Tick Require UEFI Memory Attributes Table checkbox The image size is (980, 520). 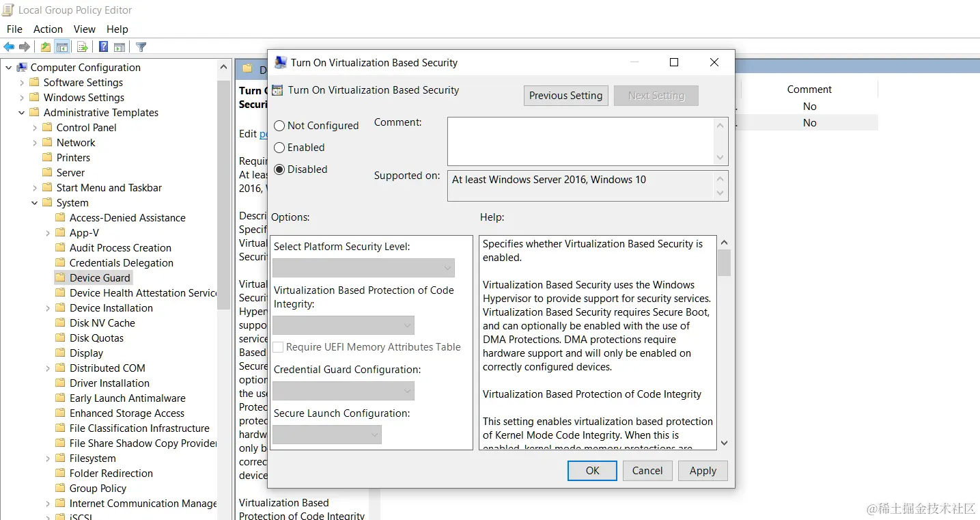278,347
